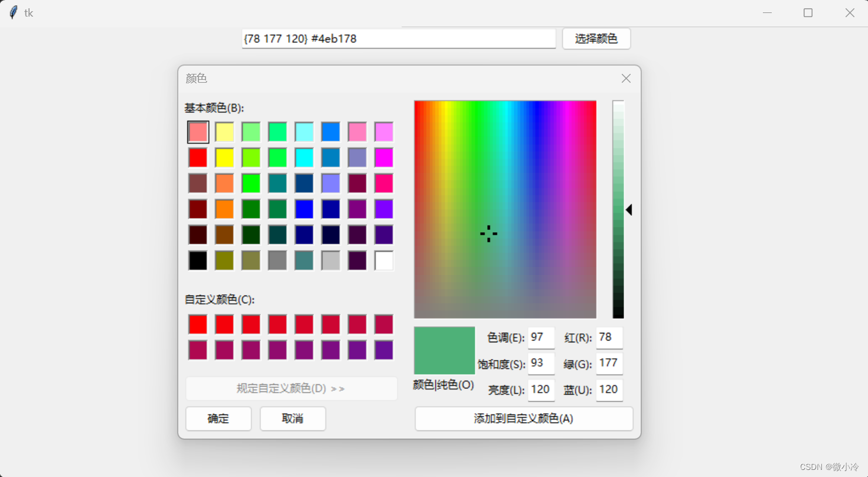Screen dimensions: 868x477
Task: Click the 红(R) red value field
Action: coord(609,338)
